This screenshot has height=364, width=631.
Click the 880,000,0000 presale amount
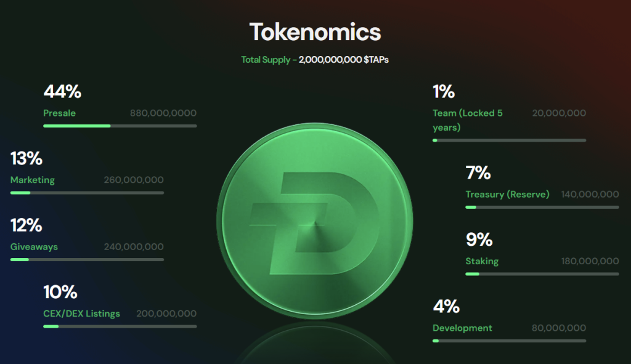click(163, 113)
